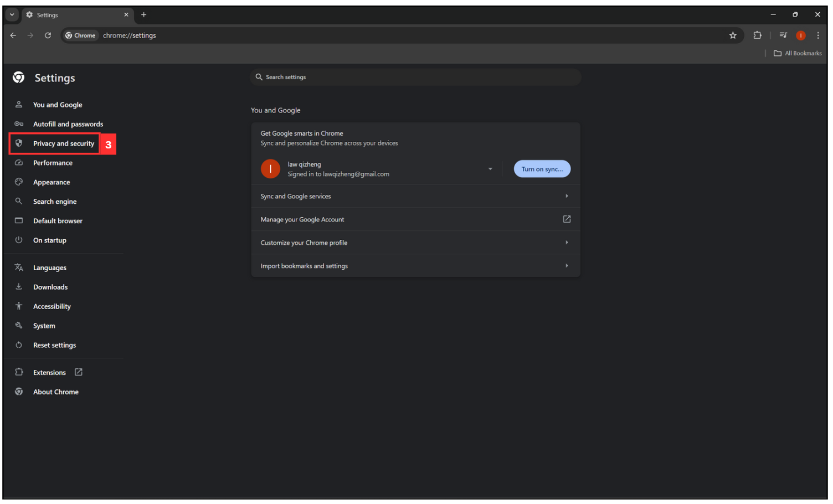Open the Extensions toolbar puzzle icon
The width and height of the screenshot is (833, 504).
pyautogui.click(x=757, y=35)
